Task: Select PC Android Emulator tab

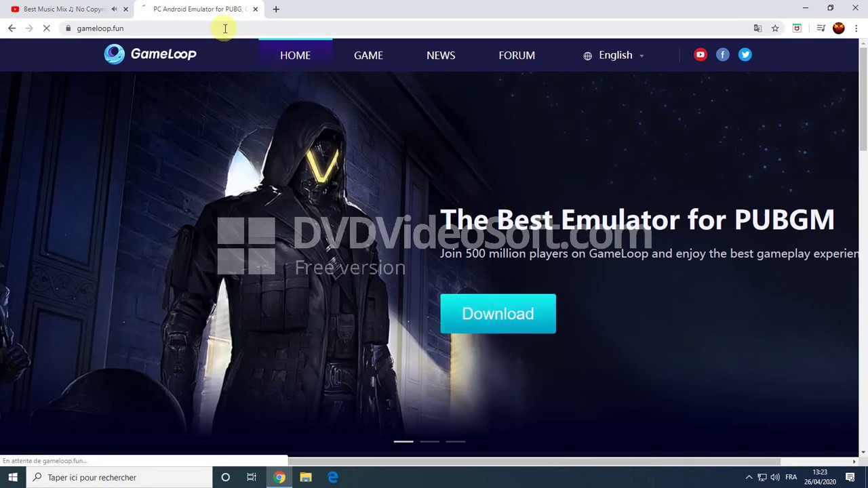Action: (197, 9)
